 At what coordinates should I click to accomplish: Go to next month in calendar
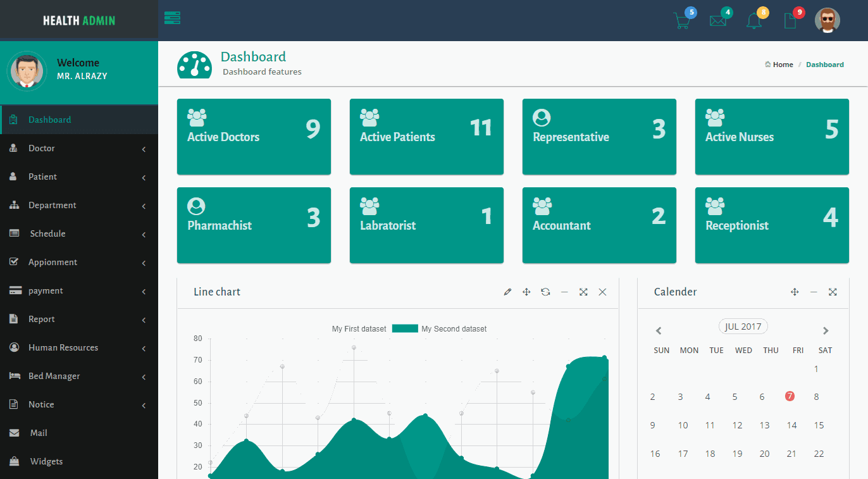coord(825,330)
